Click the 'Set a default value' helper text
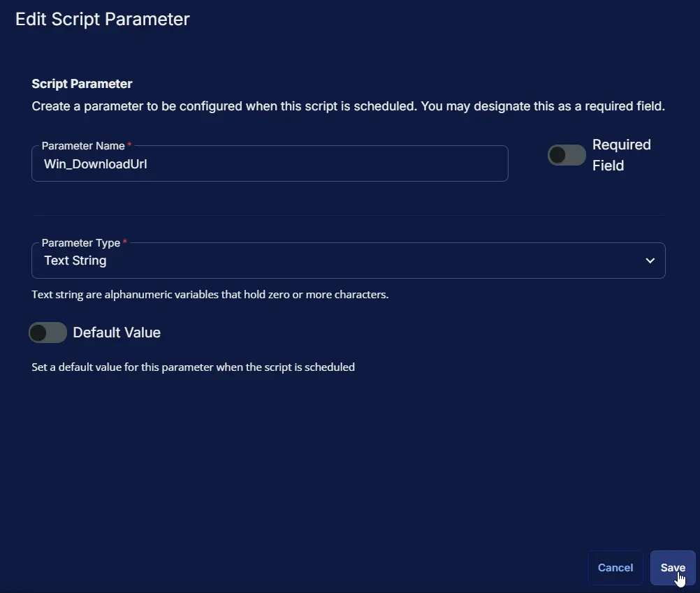This screenshot has width=700, height=593. click(194, 367)
